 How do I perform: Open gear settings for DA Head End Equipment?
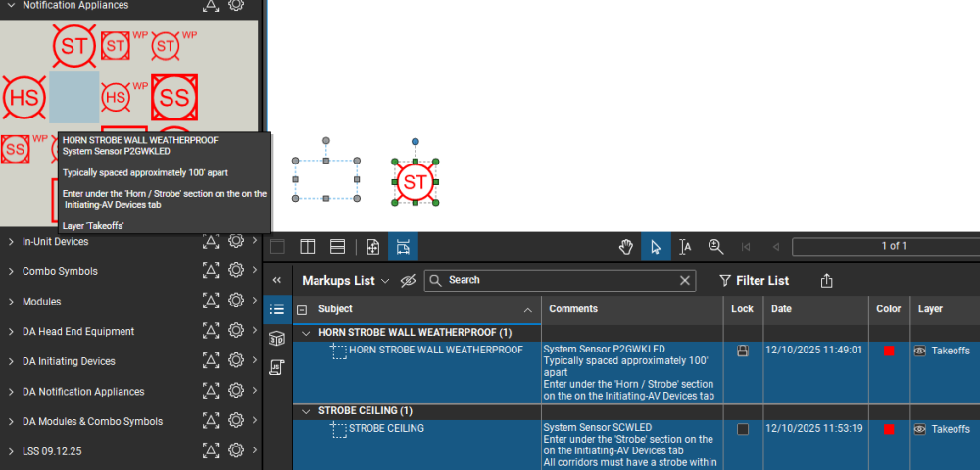235,331
